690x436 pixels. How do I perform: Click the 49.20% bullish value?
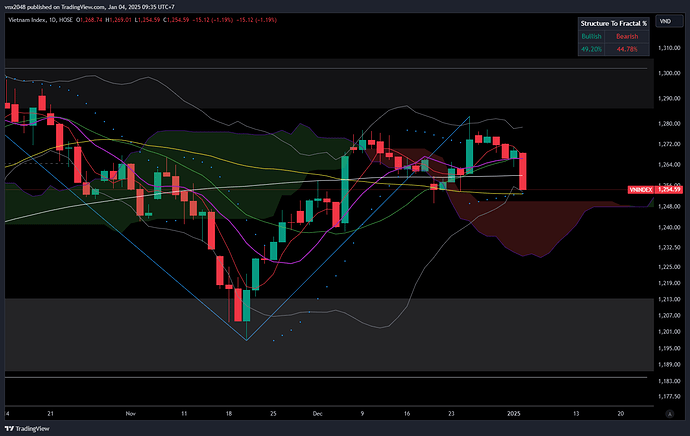(x=591, y=49)
